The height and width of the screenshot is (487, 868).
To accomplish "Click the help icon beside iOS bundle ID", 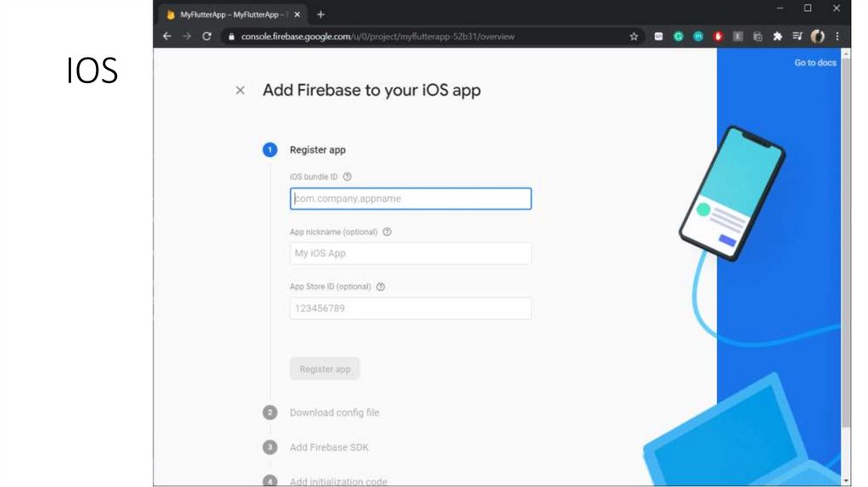I will click(x=348, y=176).
